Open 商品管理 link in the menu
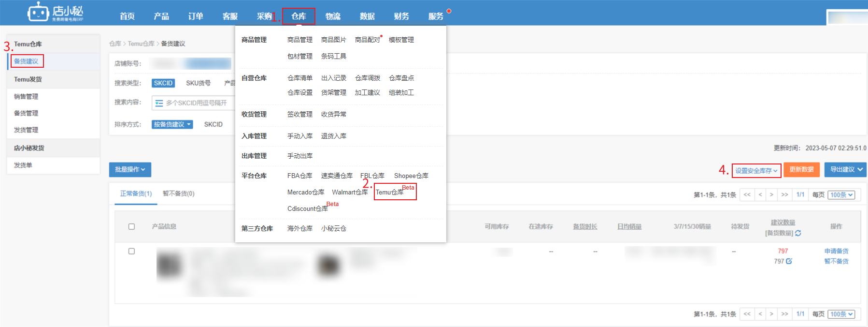 tap(299, 40)
